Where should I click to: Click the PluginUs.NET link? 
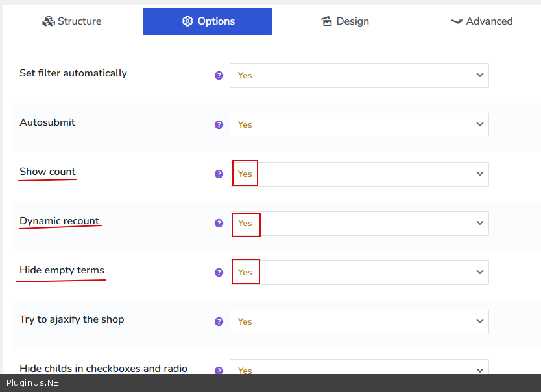coord(36,382)
